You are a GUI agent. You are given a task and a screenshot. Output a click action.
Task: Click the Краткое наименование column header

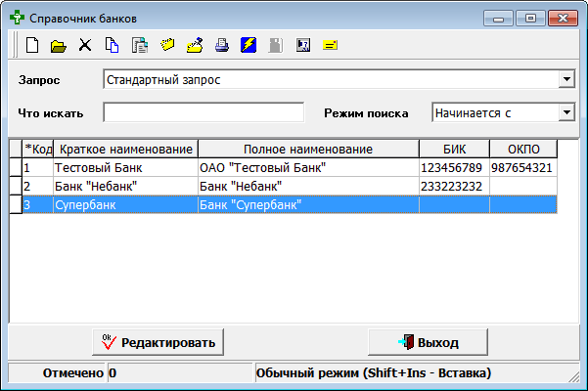(125, 149)
